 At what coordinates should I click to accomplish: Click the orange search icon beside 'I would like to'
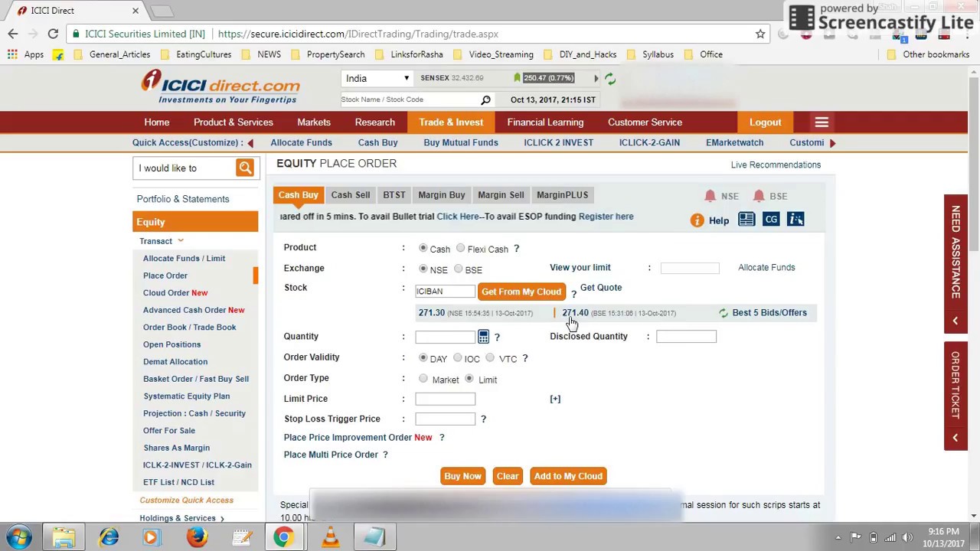[x=245, y=168]
